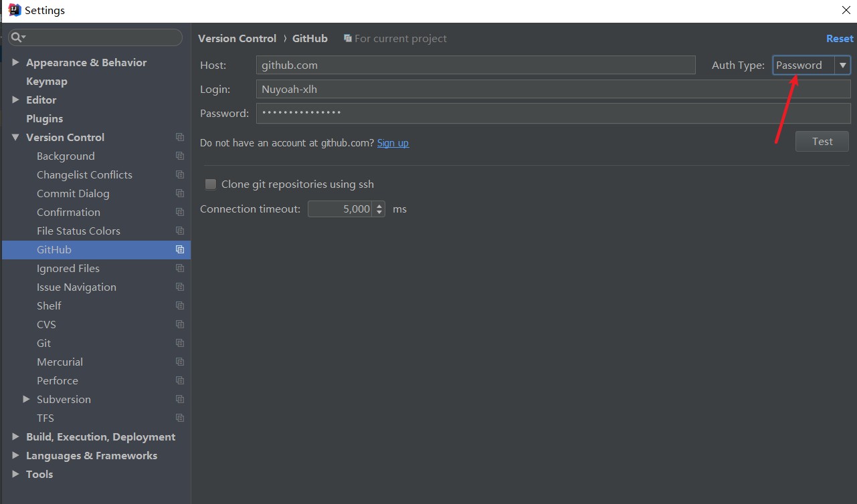The width and height of the screenshot is (857, 504).
Task: Expand the Appearance & Behavior section
Action: 15,62
